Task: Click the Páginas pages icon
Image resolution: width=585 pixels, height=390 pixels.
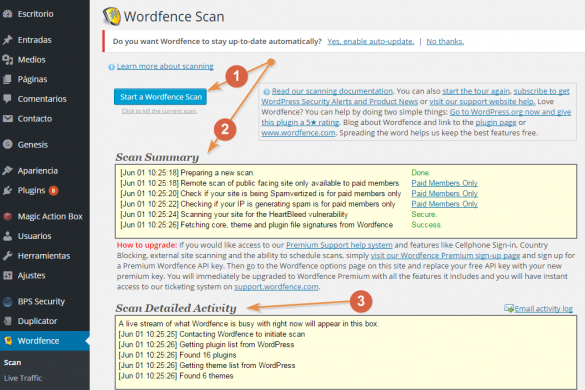Action: point(7,79)
